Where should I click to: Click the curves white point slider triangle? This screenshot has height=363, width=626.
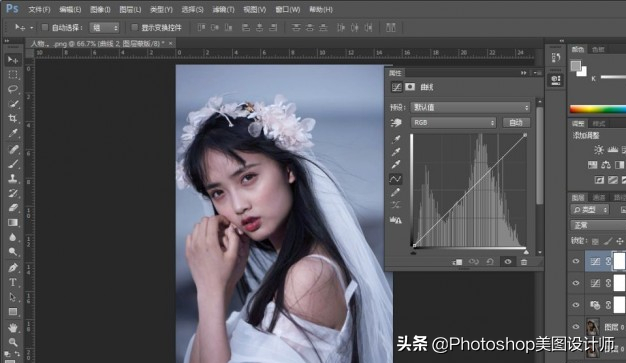click(x=526, y=252)
